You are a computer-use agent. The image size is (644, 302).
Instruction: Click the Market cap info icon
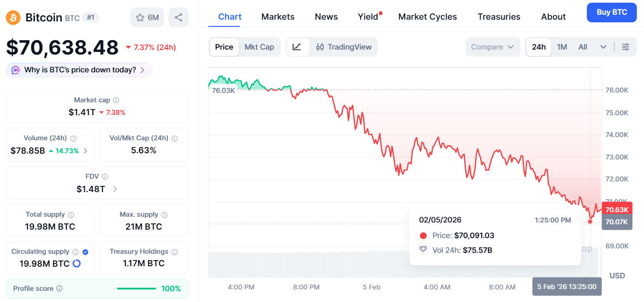116,101
